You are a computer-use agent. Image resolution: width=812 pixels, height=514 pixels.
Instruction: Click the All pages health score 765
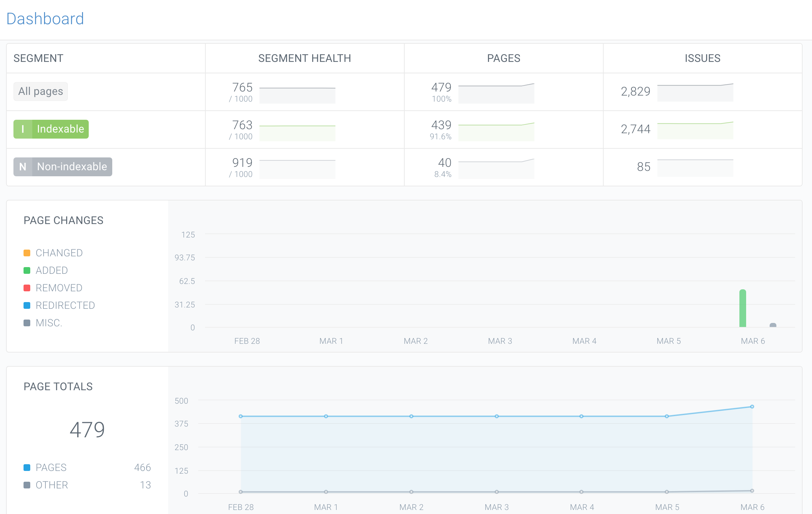[242, 87]
